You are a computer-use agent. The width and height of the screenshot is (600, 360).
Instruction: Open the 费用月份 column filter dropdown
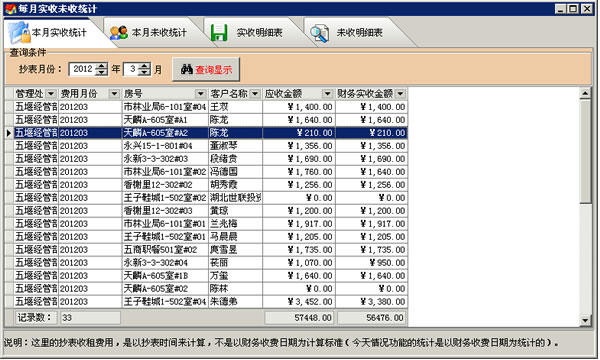coord(114,94)
